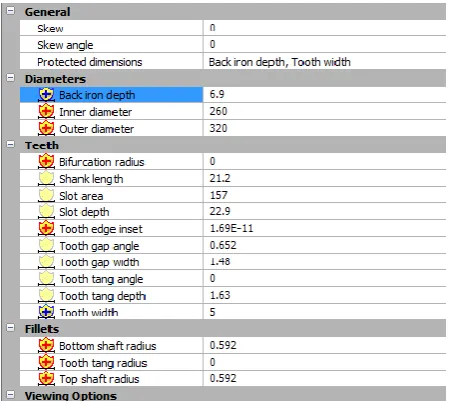The image size is (455, 408).
Task: Click the Tooth gap width value 1.48
Action: 324,262
